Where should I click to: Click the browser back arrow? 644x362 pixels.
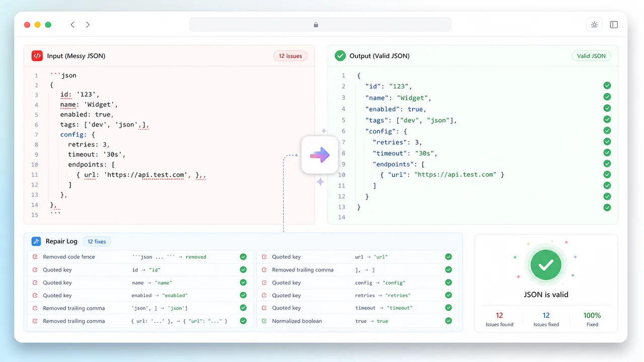72,25
